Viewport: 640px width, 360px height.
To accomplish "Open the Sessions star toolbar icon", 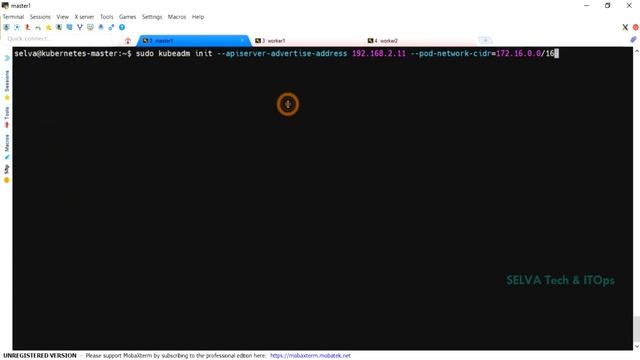I will point(49,27).
